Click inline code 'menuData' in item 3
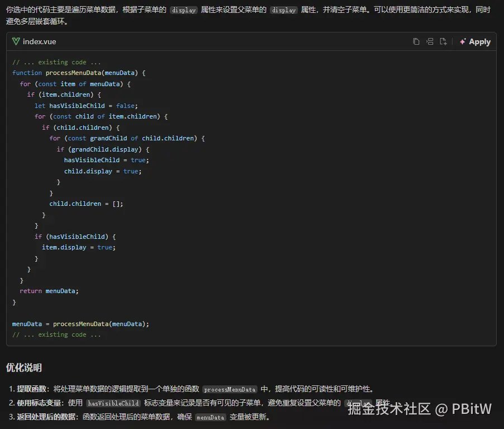The image size is (504, 429). tap(210, 417)
